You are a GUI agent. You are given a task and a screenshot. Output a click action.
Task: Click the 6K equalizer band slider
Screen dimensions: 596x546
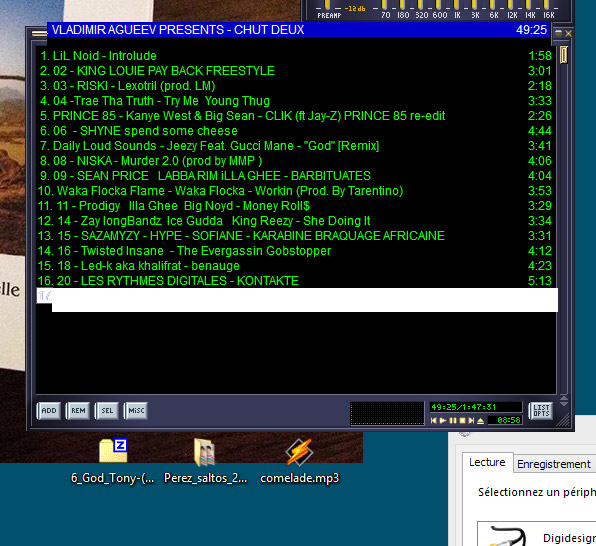[493, 5]
